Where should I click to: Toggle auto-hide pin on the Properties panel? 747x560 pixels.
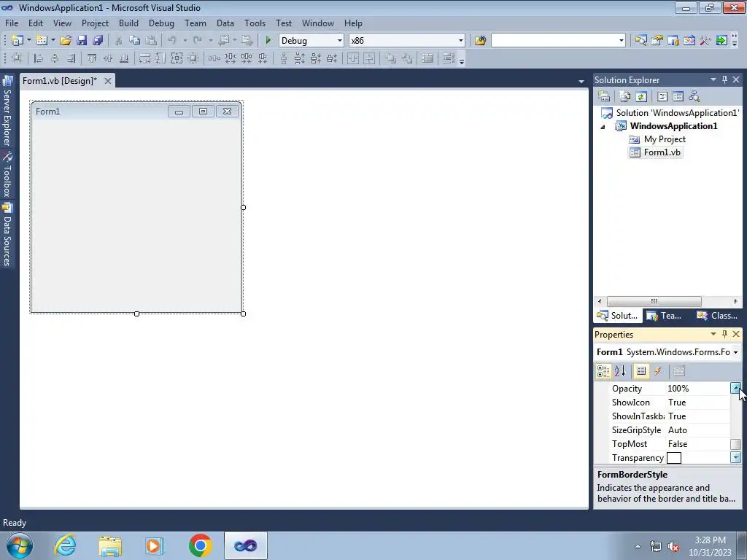click(x=724, y=334)
